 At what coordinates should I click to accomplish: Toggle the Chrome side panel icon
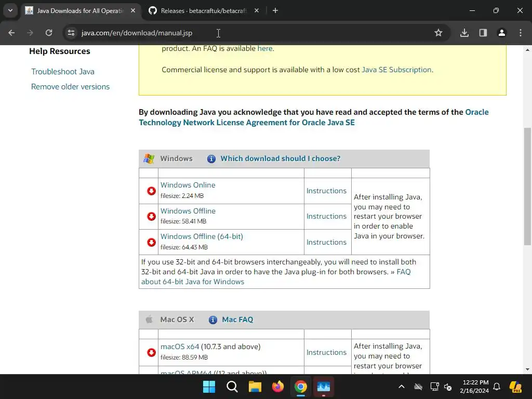click(483, 33)
